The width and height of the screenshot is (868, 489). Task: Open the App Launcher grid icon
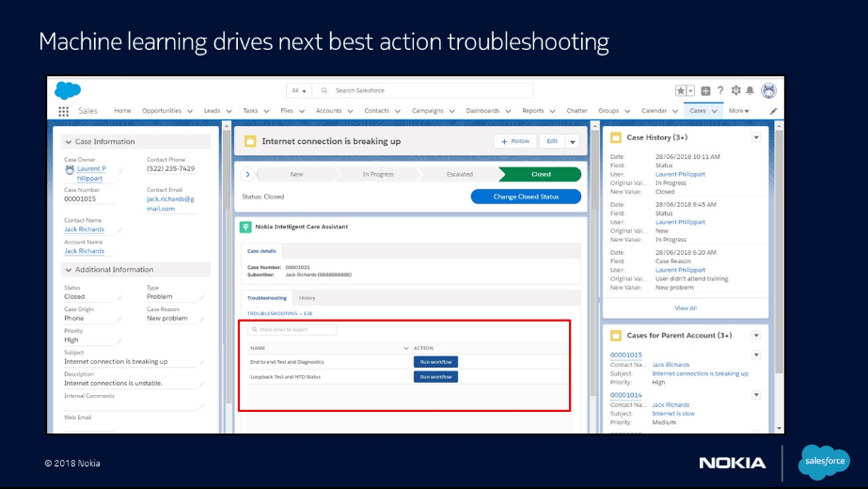click(64, 111)
